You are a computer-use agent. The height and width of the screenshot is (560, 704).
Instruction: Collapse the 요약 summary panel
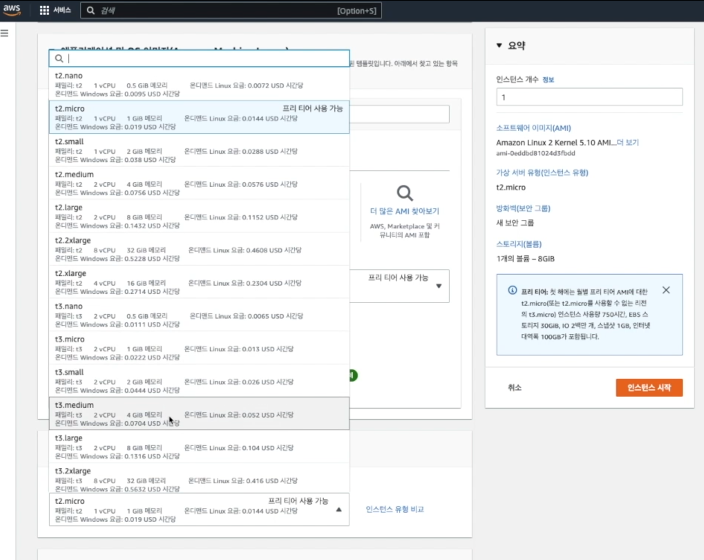tap(499, 45)
